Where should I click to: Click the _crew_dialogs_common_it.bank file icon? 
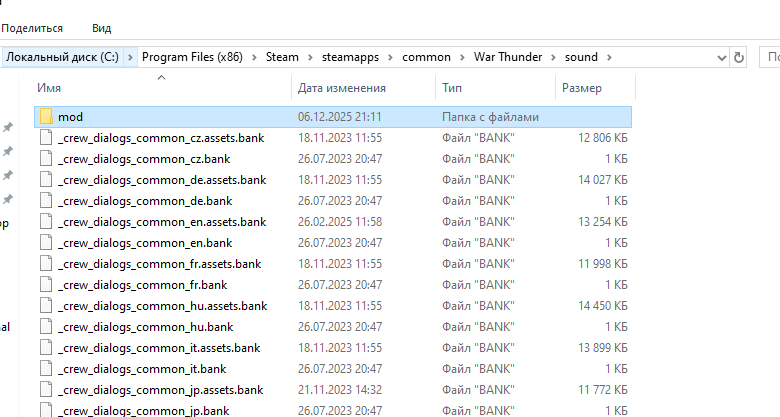pyautogui.click(x=46, y=369)
